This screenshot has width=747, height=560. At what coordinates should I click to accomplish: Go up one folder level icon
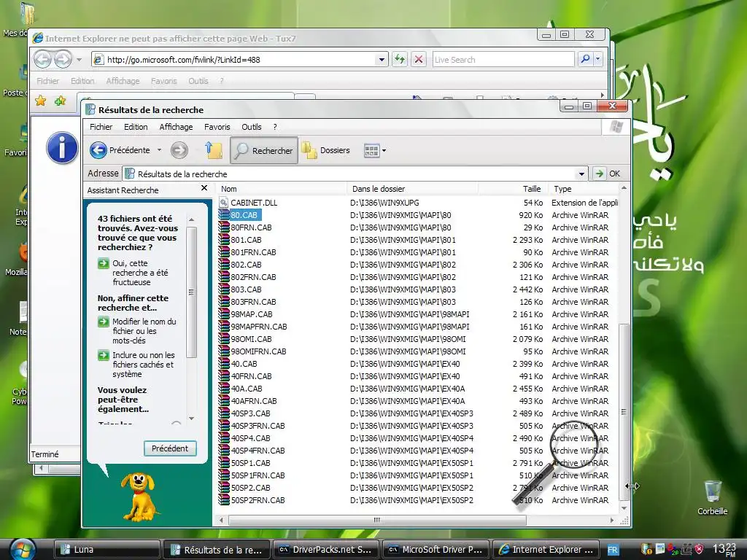pos(214,150)
